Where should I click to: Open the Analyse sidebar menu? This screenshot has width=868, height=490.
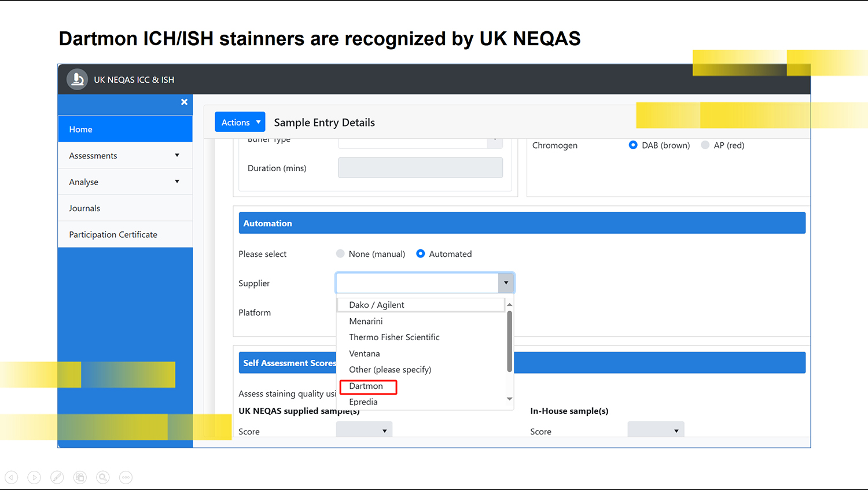(125, 182)
